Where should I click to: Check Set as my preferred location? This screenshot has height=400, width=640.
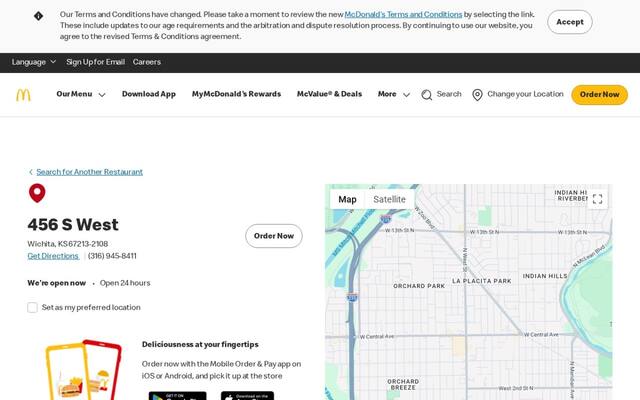(x=33, y=307)
